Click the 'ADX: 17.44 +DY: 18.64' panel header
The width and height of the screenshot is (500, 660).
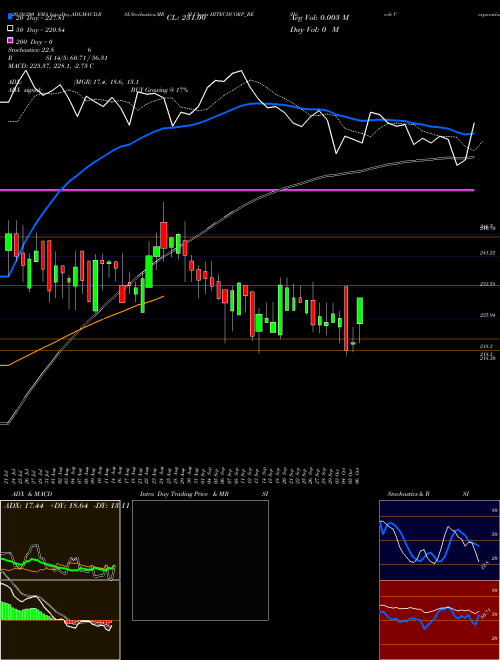[x=46, y=505]
